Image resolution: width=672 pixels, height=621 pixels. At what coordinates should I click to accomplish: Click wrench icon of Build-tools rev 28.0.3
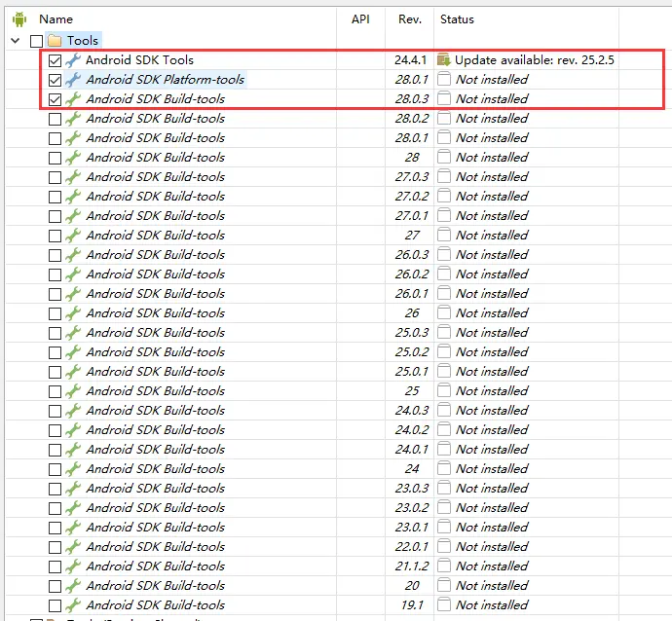[x=73, y=99]
